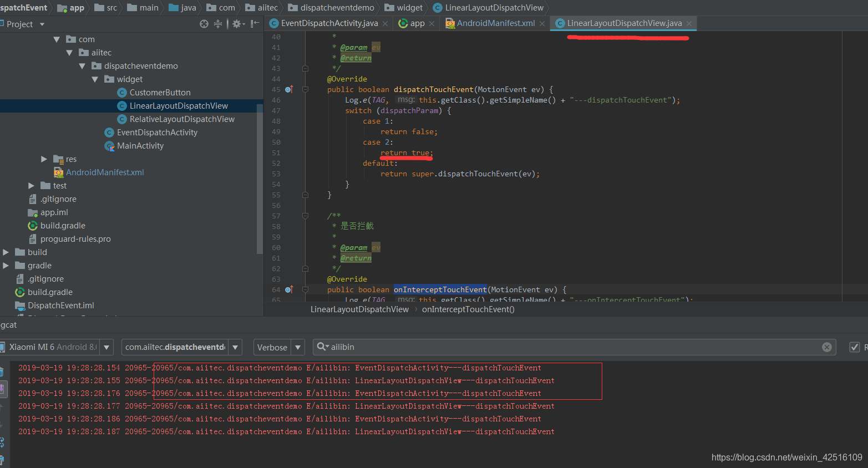Collapse the com package node
Viewport: 868px width, 468px height.
point(57,39)
